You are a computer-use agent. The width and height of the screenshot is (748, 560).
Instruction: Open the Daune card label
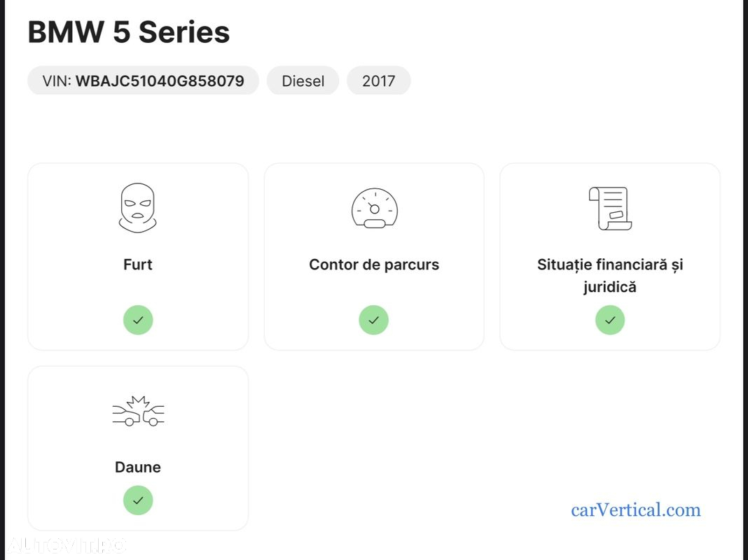pos(138,467)
